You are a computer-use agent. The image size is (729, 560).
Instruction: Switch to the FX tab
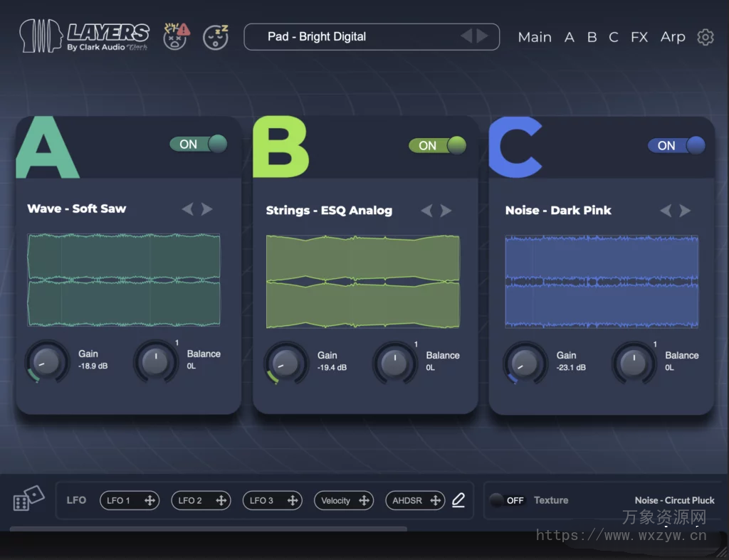coord(639,37)
